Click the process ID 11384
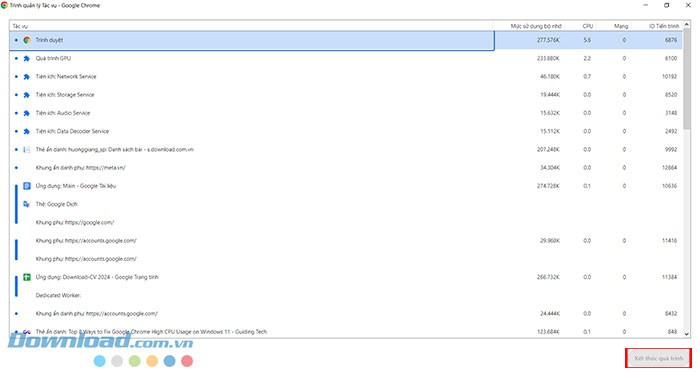Image resolution: width=700 pixels, height=372 pixels. pos(670,277)
